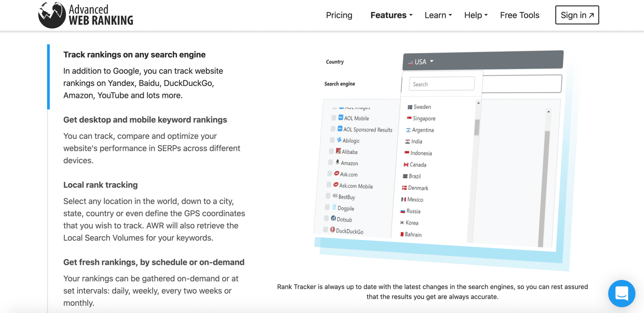The image size is (644, 313).
Task: Click the Sign in button
Action: click(577, 15)
